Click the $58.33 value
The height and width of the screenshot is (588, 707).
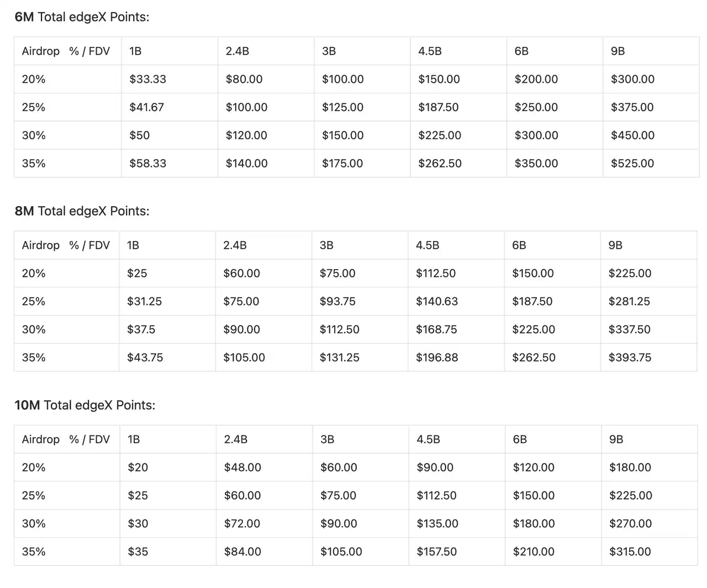(147, 164)
